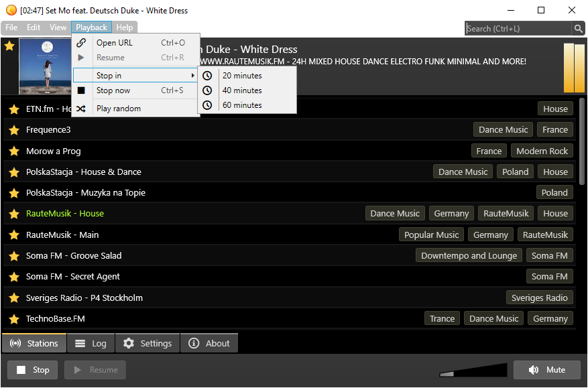Image resolution: width=588 pixels, height=388 pixels.
Task: Select 40 minutes sleep timer
Action: pyautogui.click(x=242, y=90)
